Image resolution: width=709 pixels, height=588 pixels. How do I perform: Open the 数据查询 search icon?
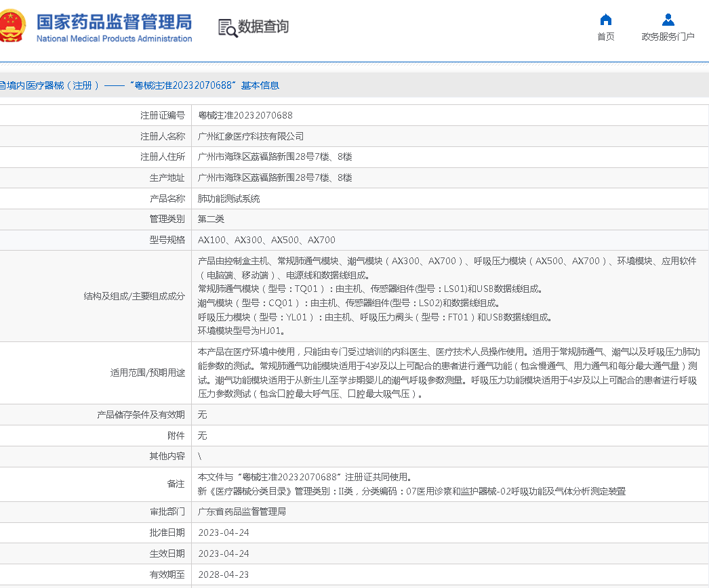point(228,28)
